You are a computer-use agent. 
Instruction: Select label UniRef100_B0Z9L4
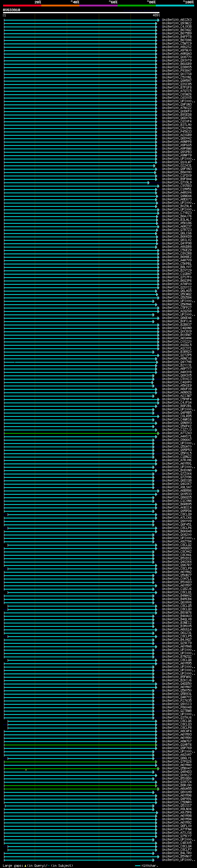coord(177,206)
